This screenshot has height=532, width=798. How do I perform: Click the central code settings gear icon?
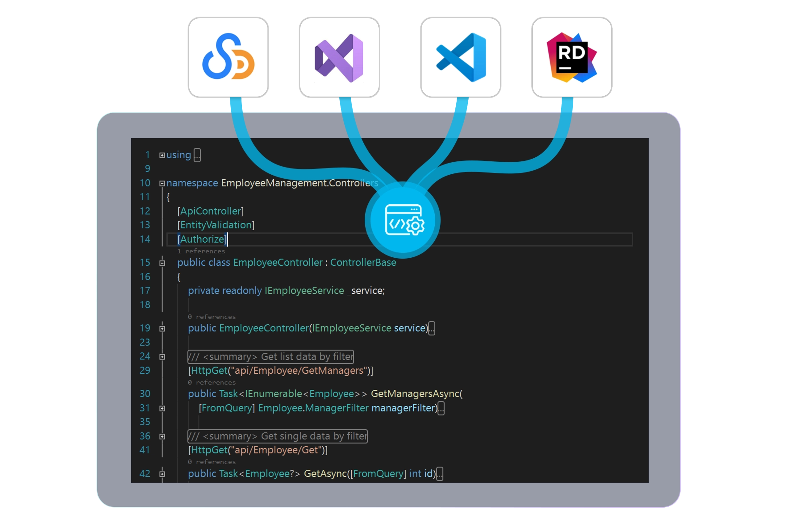coord(402,220)
